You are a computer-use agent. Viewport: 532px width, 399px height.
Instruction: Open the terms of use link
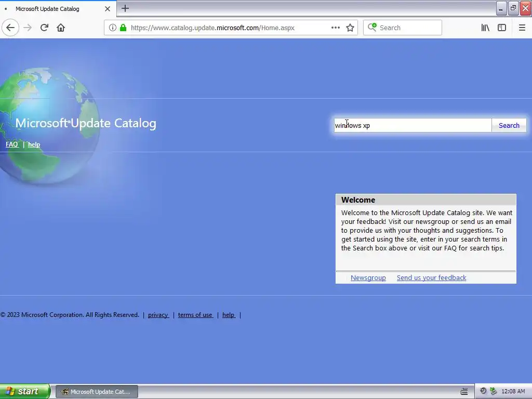(x=195, y=315)
